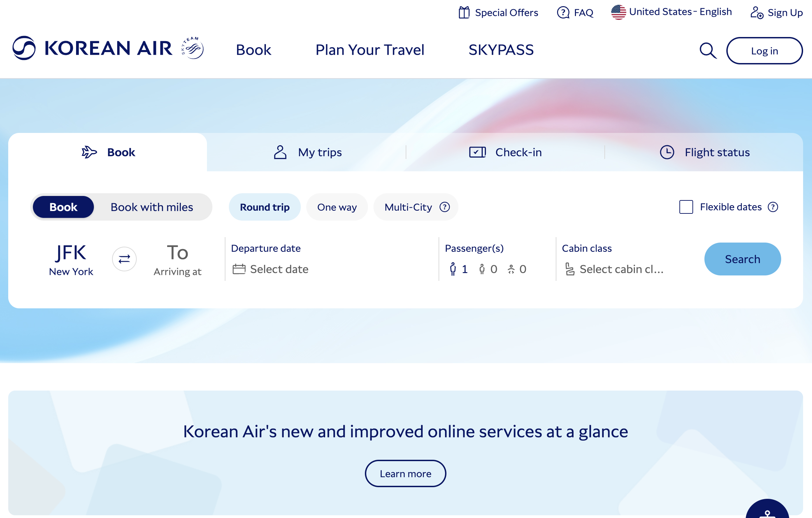Image resolution: width=812 pixels, height=518 pixels.
Task: Open the FAQ question mark link
Action: (575, 13)
